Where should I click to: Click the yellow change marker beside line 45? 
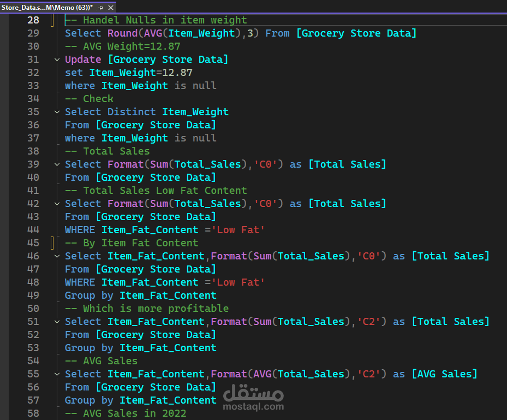[52, 243]
